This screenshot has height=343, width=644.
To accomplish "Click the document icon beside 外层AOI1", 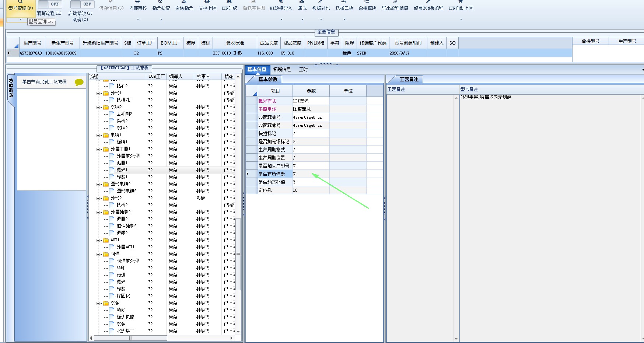I will pyautogui.click(x=112, y=247).
